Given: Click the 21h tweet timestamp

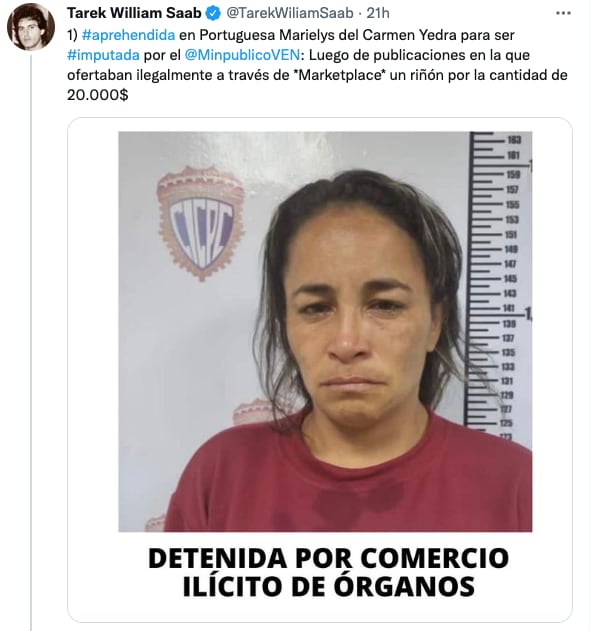Looking at the screenshot, I should click(378, 13).
